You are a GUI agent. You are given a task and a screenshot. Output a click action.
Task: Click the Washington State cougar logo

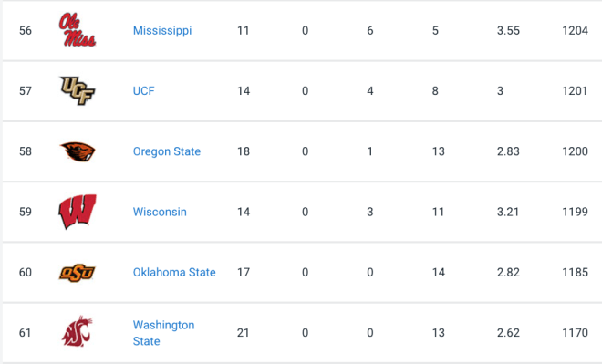(78, 332)
